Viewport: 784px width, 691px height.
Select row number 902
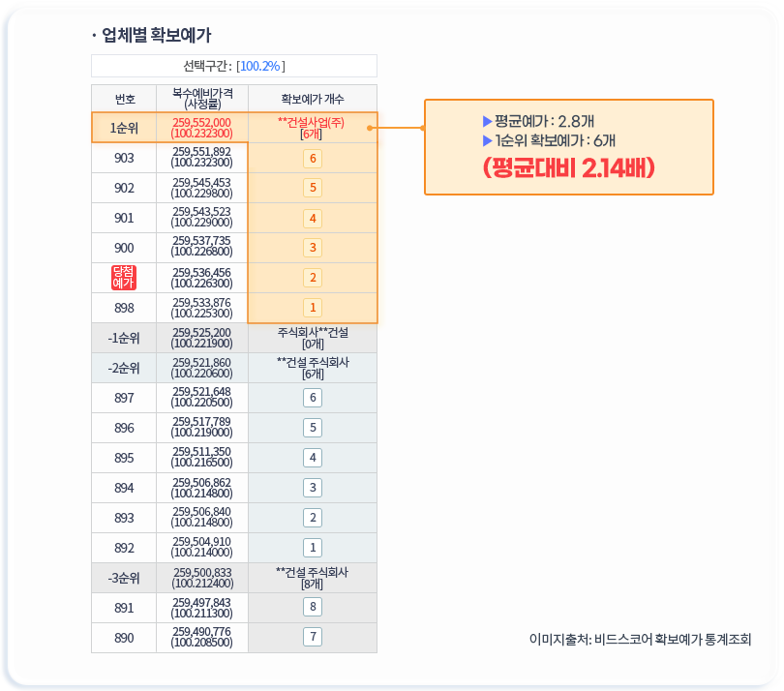[124, 188]
